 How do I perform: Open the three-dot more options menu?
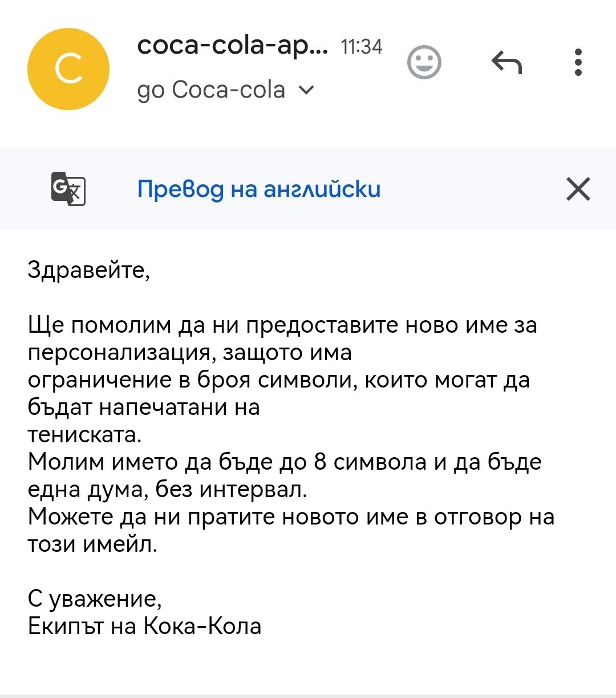(578, 62)
